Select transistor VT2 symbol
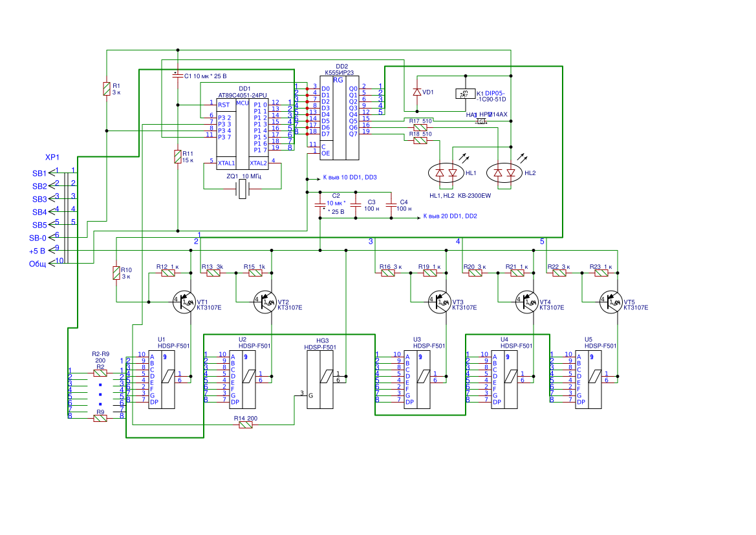This screenshot has height=535, width=756. point(265,302)
